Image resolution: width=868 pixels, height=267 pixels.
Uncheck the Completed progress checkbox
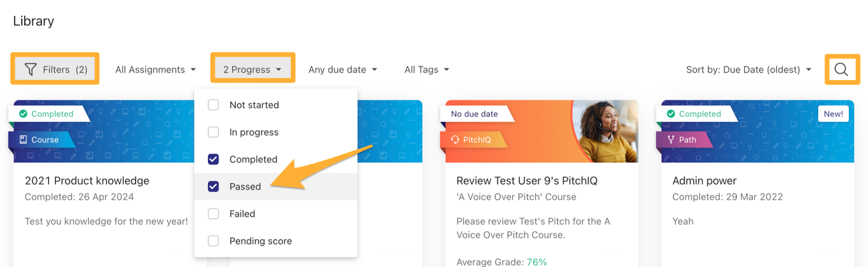pyautogui.click(x=214, y=159)
